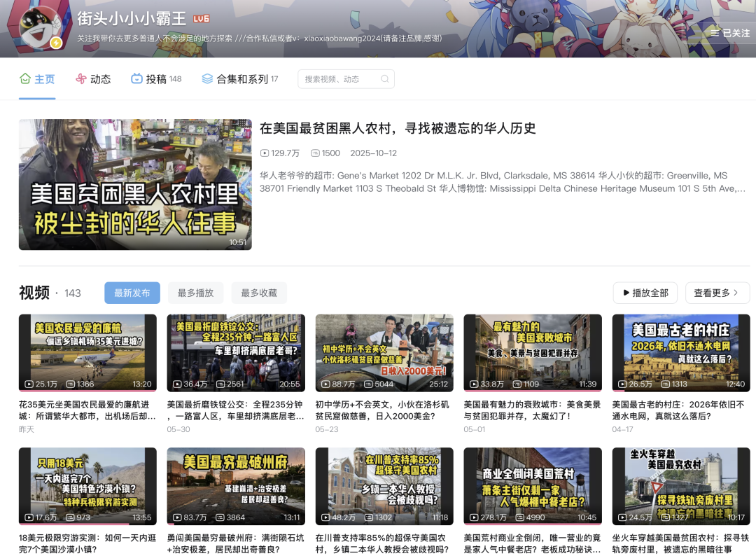Open thumbnail 最有魅力的美国衰败城市
The image size is (756, 556).
(533, 352)
